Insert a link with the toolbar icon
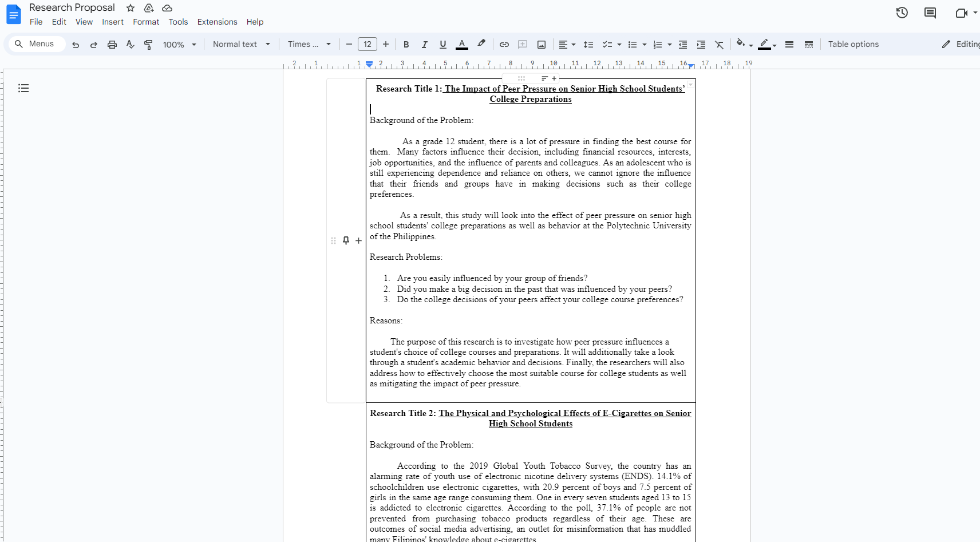The width and height of the screenshot is (980, 542). (x=504, y=44)
